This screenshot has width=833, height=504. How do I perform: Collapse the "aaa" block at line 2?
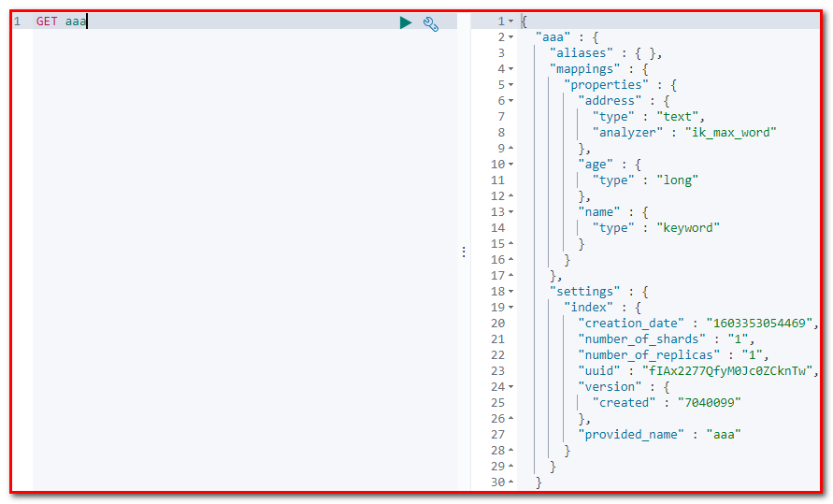coord(511,37)
